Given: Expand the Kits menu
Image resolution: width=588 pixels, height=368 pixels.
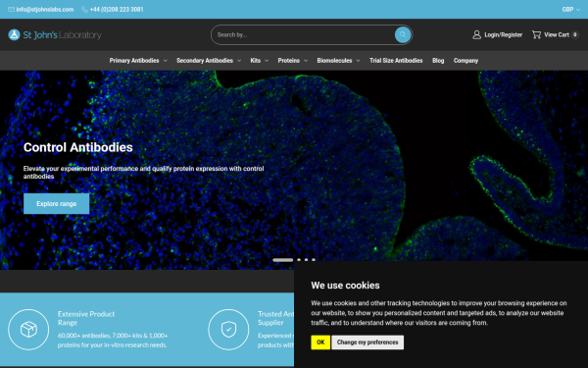Looking at the screenshot, I should [x=260, y=61].
